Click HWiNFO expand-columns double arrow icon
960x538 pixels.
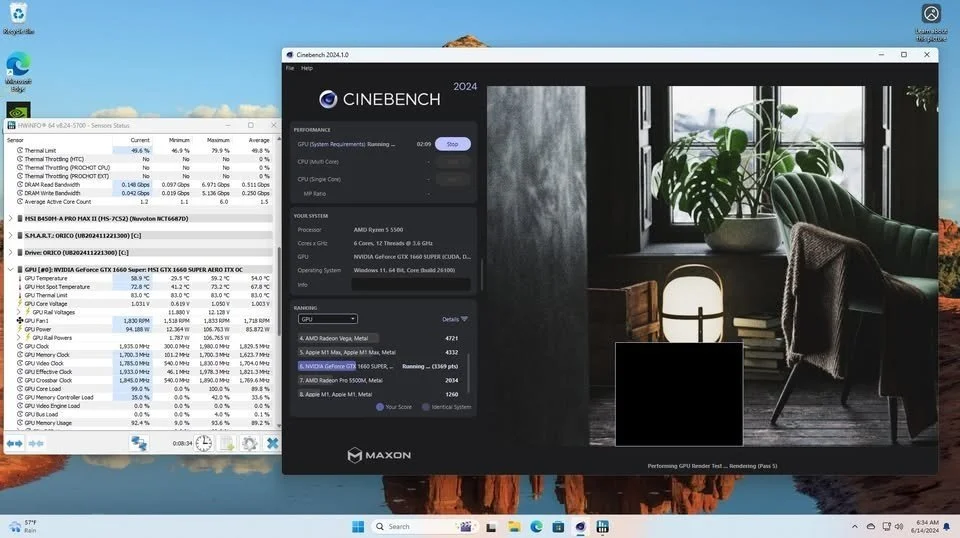[15, 443]
